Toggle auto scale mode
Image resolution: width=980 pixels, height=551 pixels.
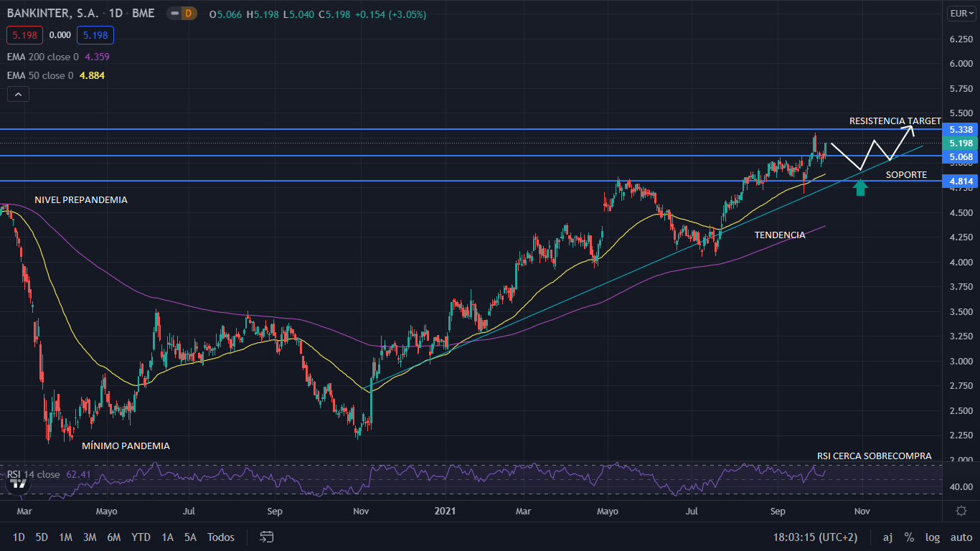(x=961, y=537)
